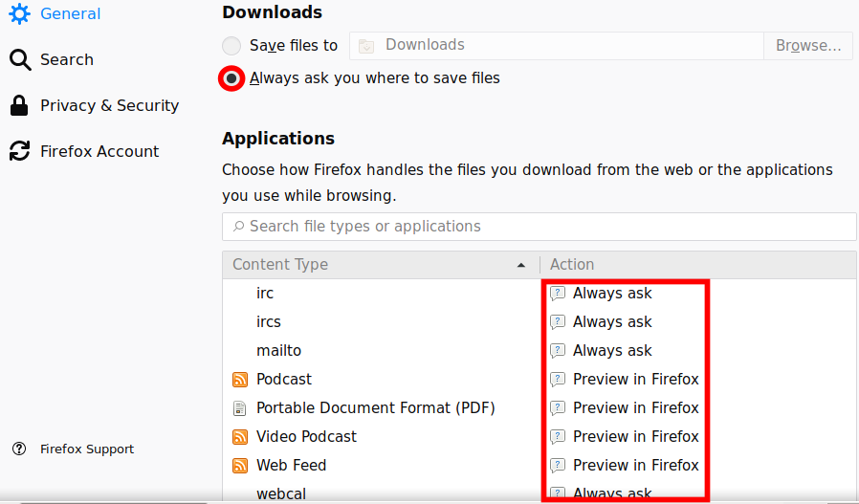Open the Privacy & Security section
Screen dimensions: 859x504
pyautogui.click(x=109, y=106)
